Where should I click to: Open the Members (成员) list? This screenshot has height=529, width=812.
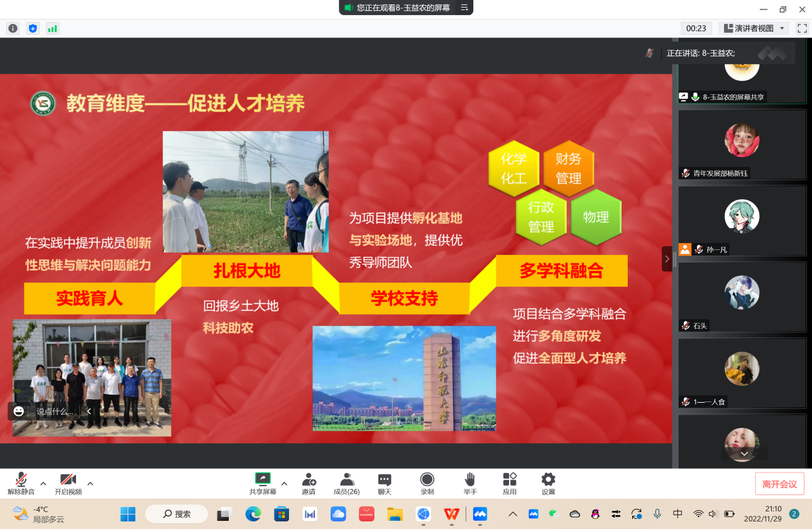pyautogui.click(x=346, y=484)
